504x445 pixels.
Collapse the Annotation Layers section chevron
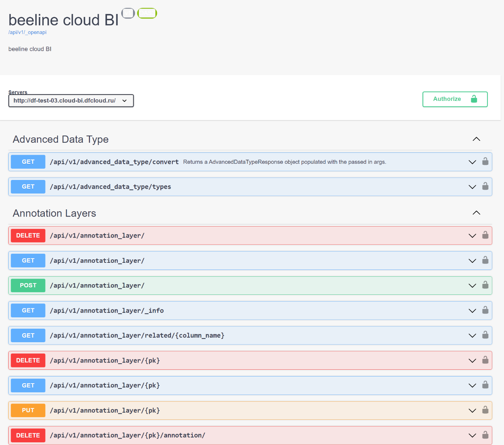[x=476, y=213]
